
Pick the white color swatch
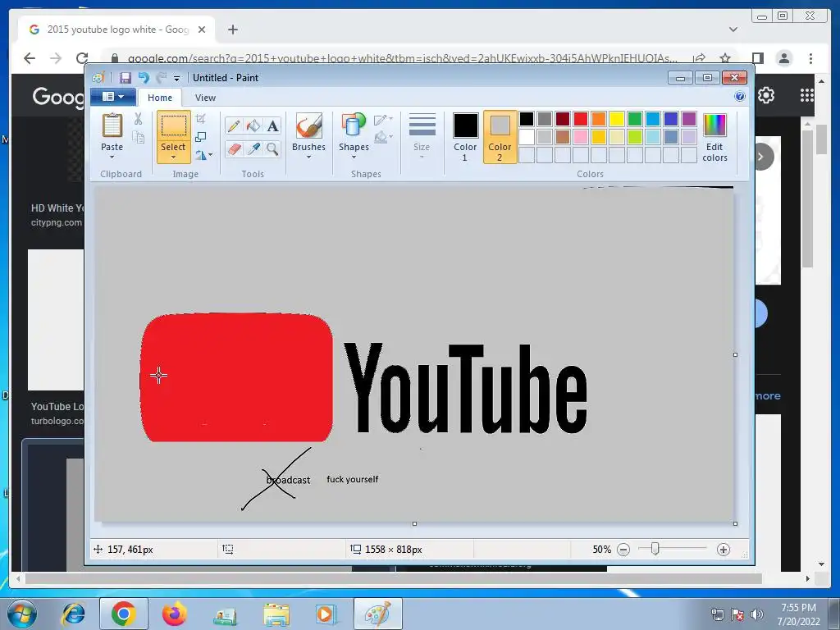click(526, 137)
